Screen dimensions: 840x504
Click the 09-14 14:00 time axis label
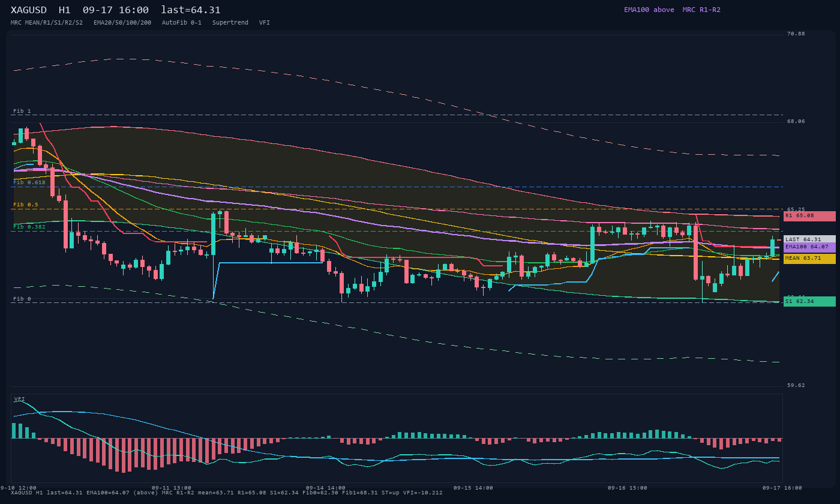[326, 488]
